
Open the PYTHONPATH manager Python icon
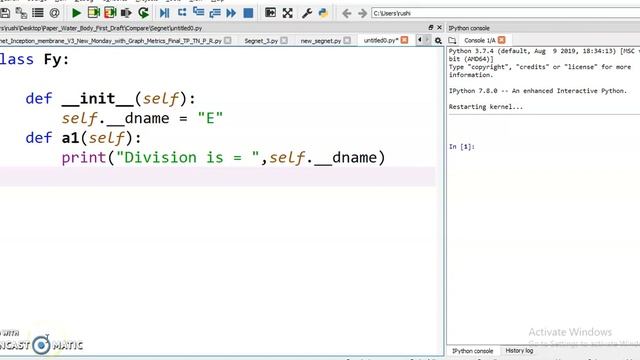(323, 13)
